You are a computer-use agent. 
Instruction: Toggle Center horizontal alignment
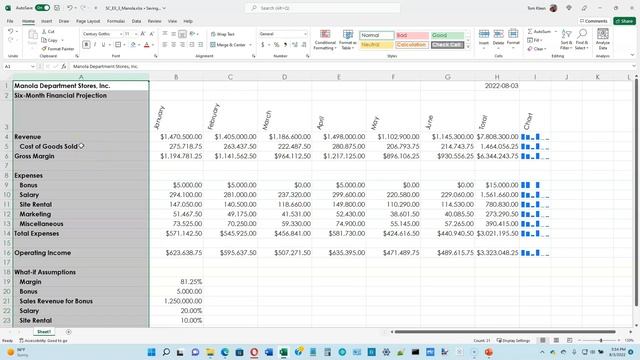point(173,44)
